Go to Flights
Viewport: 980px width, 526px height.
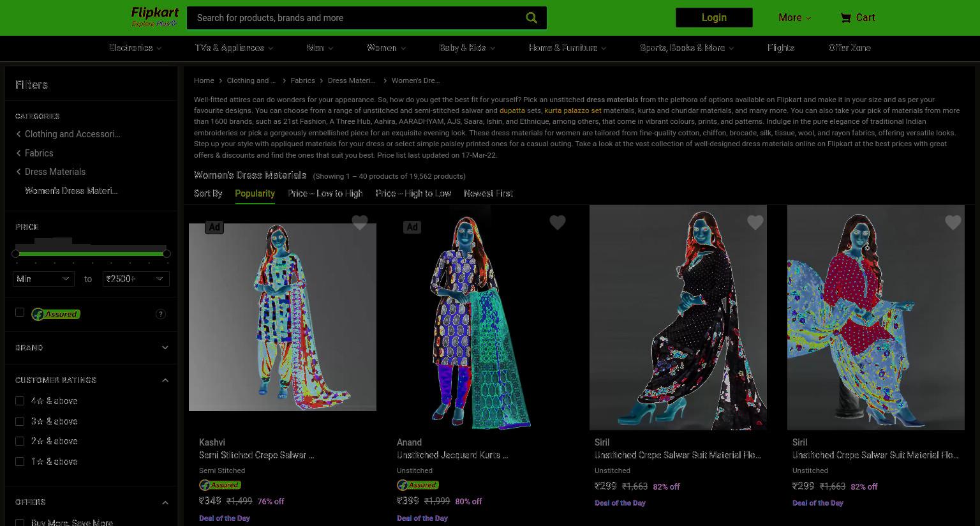pyautogui.click(x=781, y=48)
